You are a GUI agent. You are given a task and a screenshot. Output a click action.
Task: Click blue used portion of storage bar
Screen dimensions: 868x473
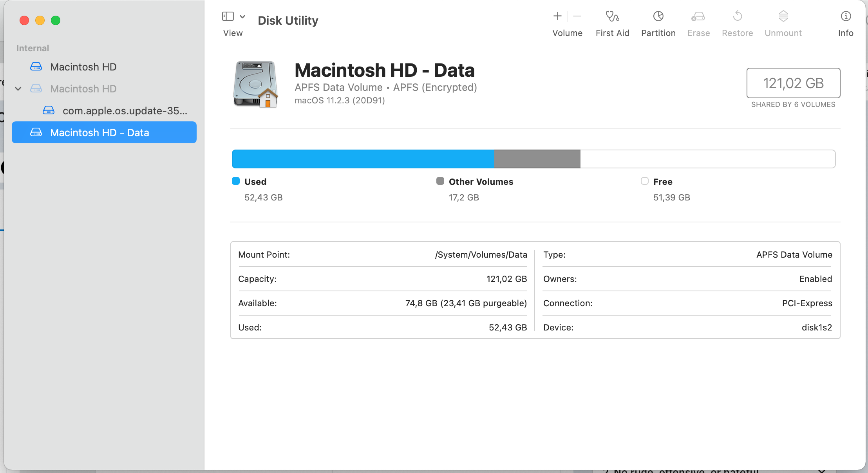(x=362, y=159)
